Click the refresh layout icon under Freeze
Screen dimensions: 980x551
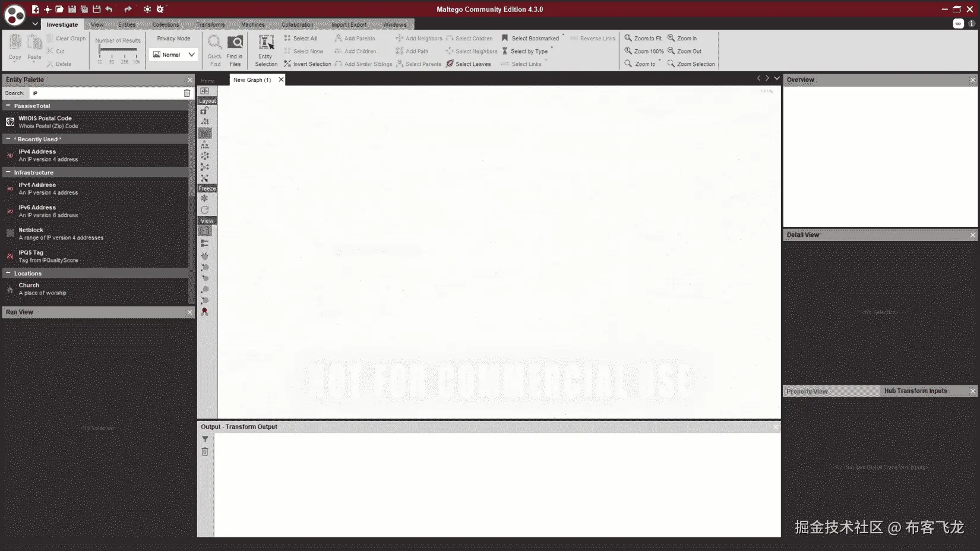coord(204,210)
